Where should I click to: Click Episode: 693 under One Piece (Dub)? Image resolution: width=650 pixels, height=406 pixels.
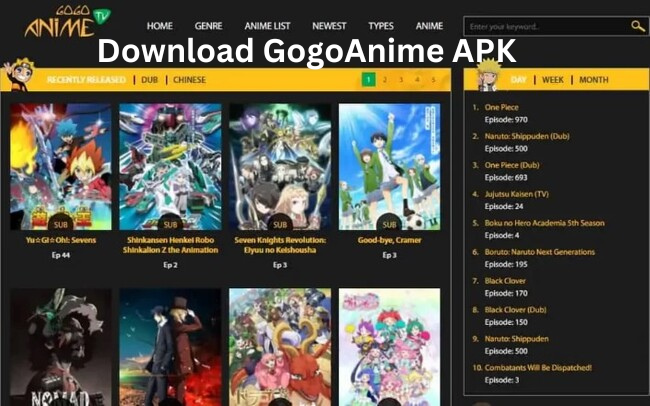pos(506,177)
